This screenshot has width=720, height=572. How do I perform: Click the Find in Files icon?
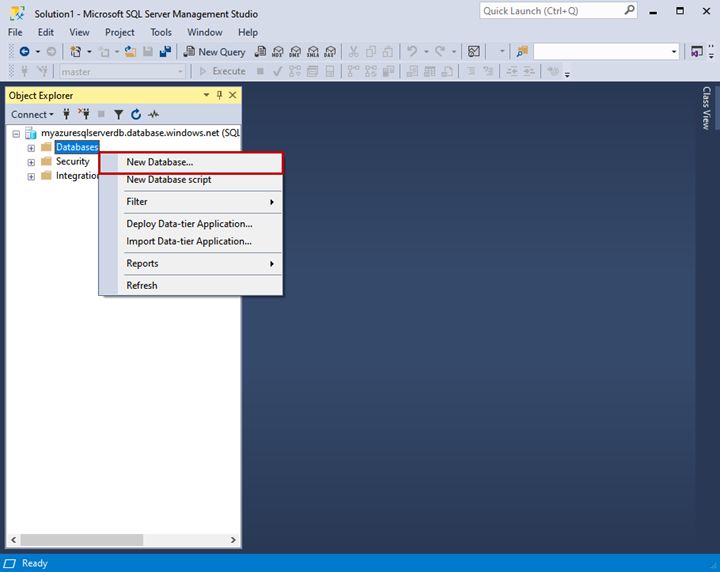(522, 52)
